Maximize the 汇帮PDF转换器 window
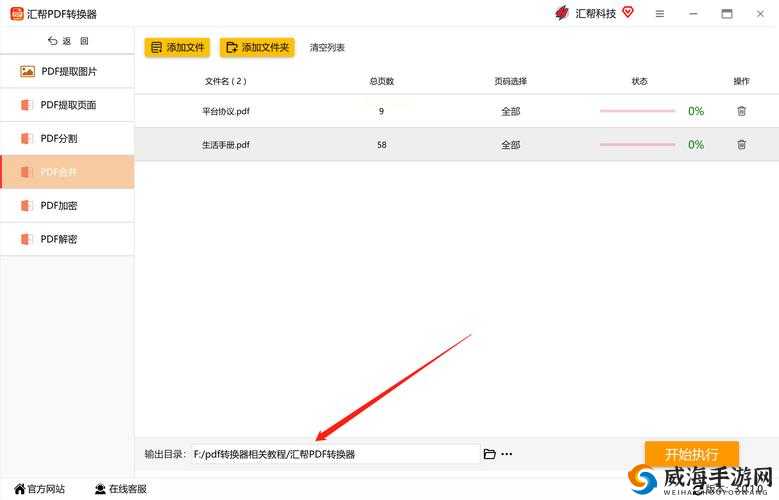The image size is (779, 500). pos(726,14)
